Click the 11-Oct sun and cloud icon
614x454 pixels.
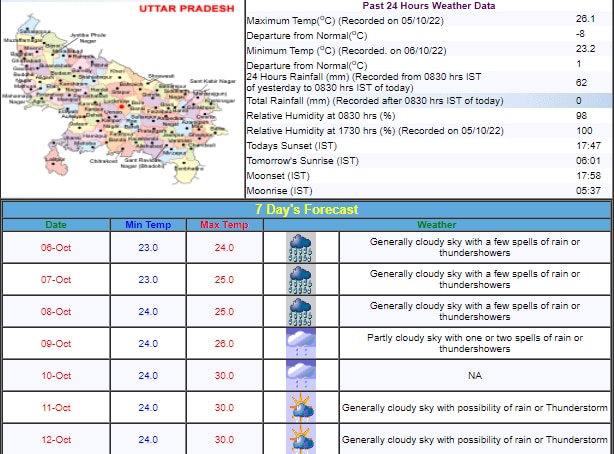[x=301, y=407]
